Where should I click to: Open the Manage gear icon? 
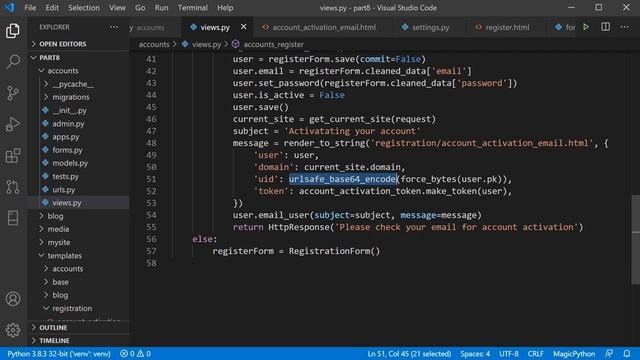(x=13, y=330)
